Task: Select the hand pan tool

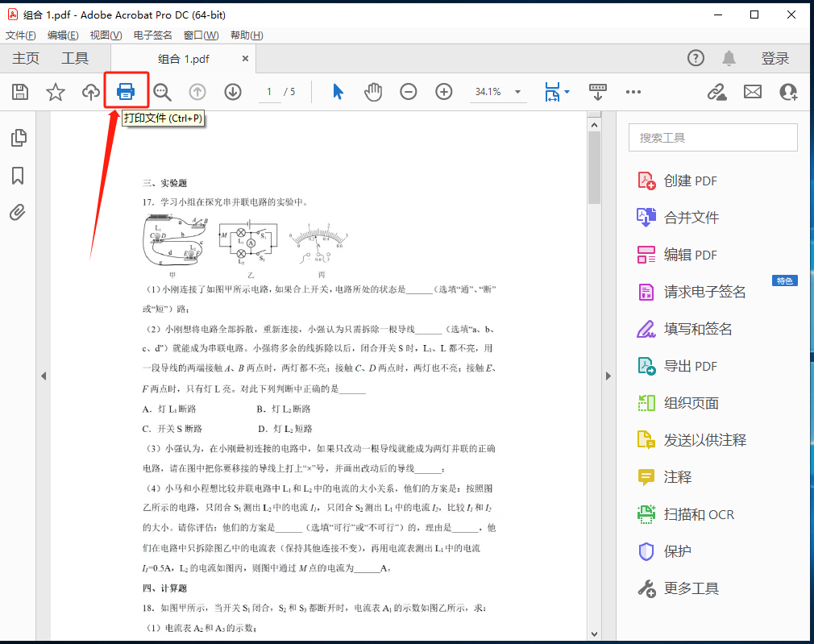Action: click(x=372, y=92)
